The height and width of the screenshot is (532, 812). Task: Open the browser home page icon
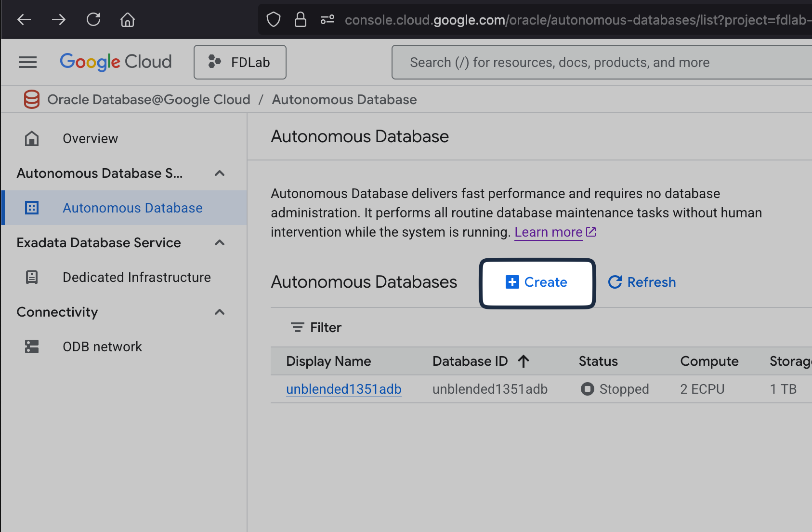[128, 20]
